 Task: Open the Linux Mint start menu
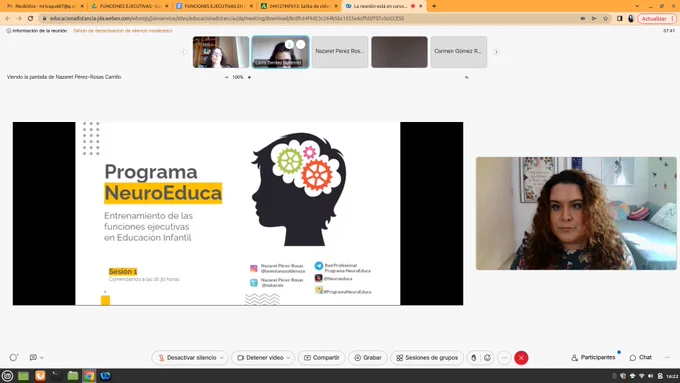7,376
